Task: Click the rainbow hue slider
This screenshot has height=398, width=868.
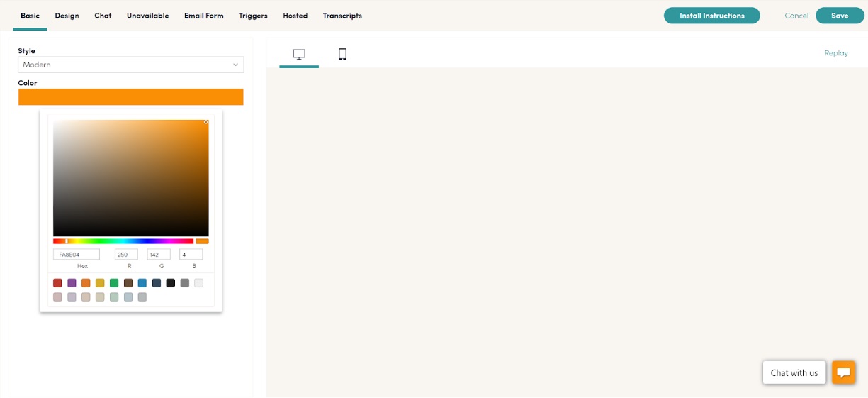Action: click(x=123, y=241)
